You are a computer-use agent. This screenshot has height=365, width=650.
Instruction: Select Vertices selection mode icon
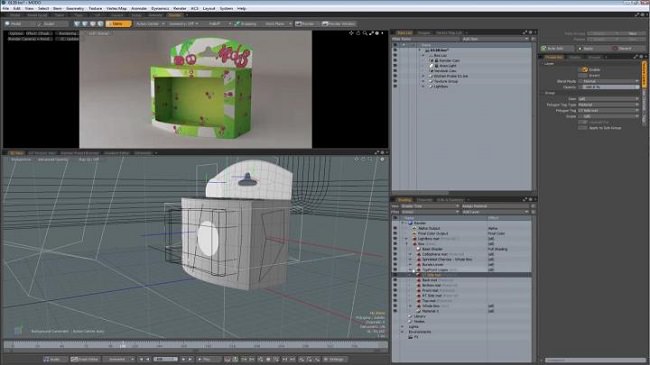[x=77, y=24]
